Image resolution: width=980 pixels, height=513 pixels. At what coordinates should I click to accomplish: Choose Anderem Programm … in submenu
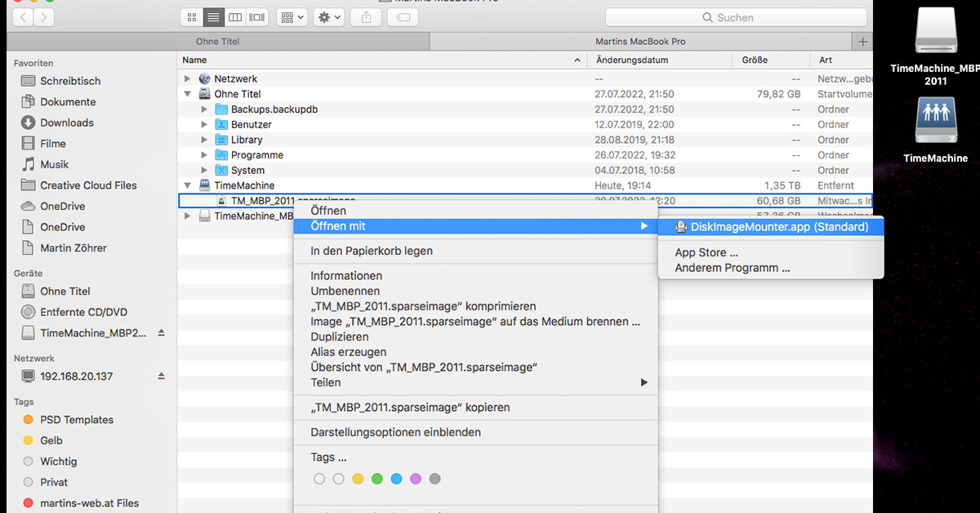tap(770, 267)
